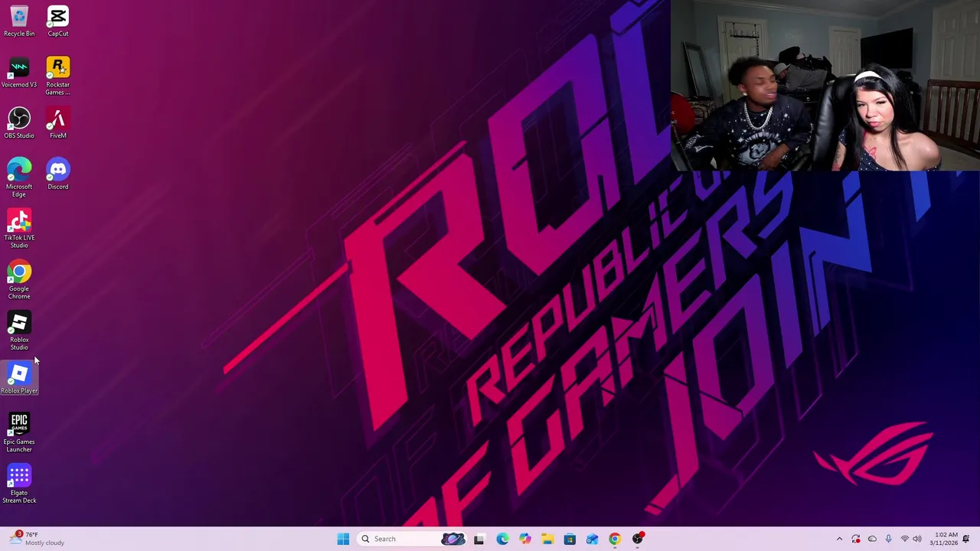Open the weather widget showing 76°F
The image size is (980, 551).
tap(37, 539)
